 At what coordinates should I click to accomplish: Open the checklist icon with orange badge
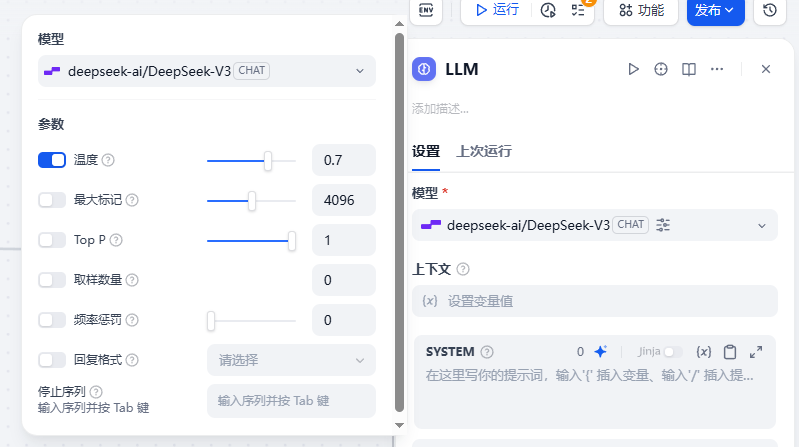coord(578,10)
